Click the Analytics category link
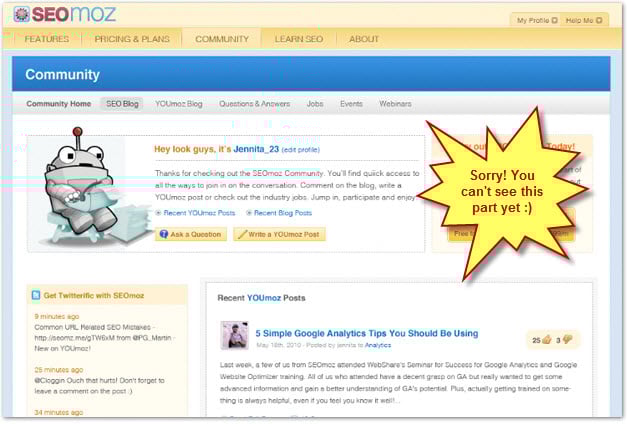The image size is (628, 424). point(378,345)
